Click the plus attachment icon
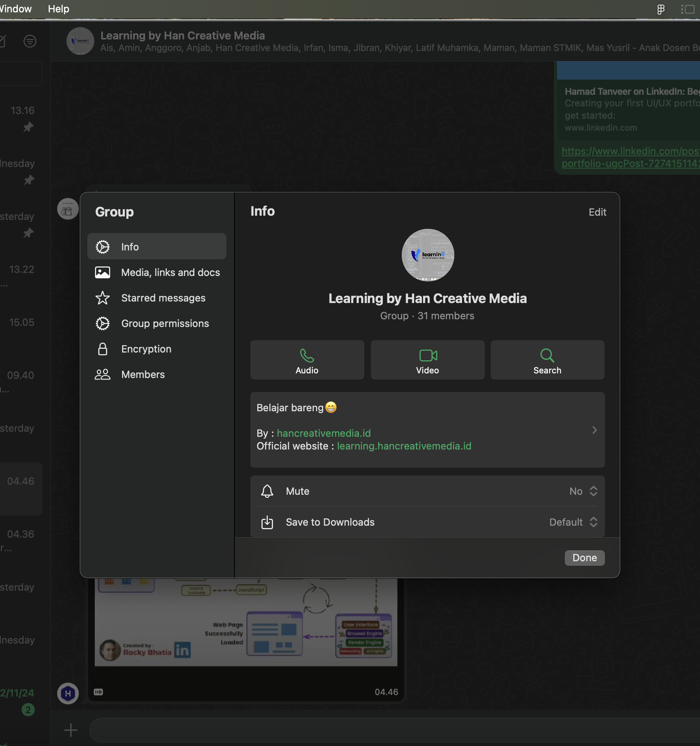 71,730
